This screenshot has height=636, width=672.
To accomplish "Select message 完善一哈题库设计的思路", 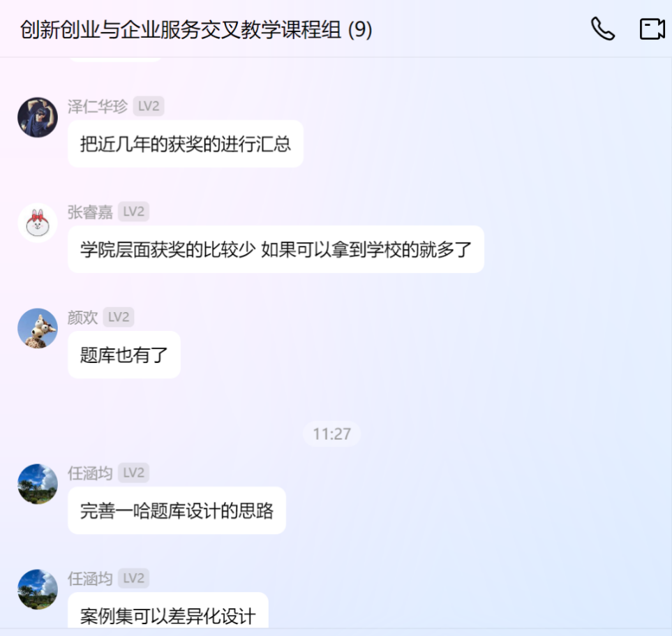I will click(177, 510).
